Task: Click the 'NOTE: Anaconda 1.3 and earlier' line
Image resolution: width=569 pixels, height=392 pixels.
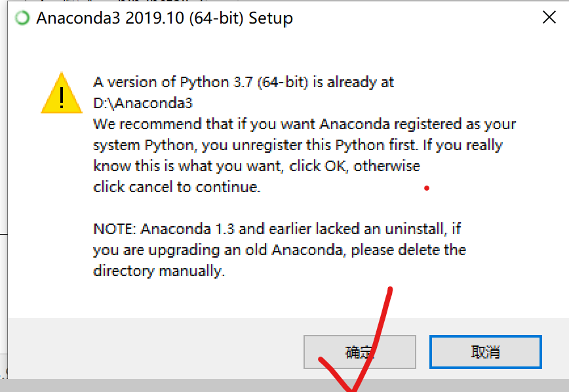Action: point(277,229)
